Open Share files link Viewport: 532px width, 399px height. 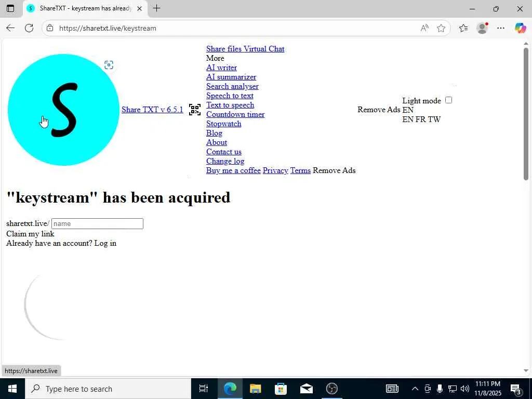click(x=224, y=48)
